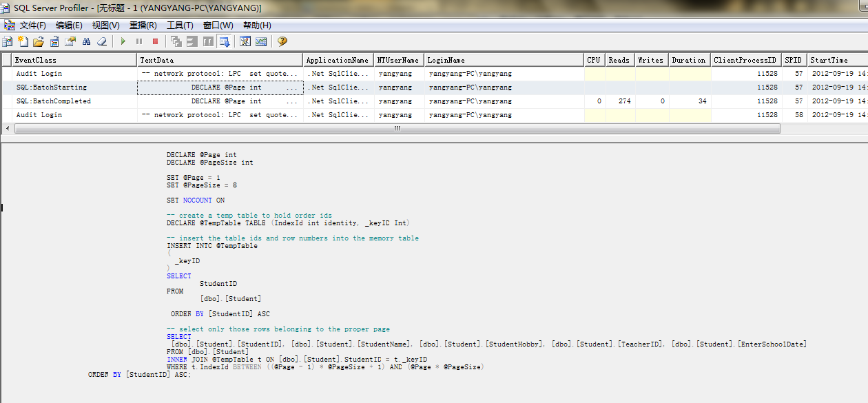
Task: Click the yellow Help question mark icon
Action: (x=282, y=41)
